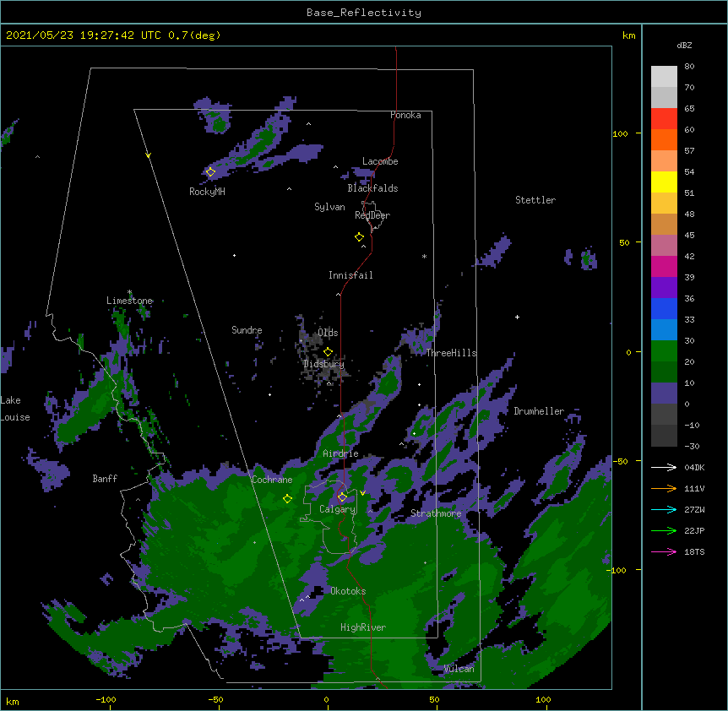Select yellow diamond marker below Cochrane
The height and width of the screenshot is (711, 728).
pos(287,498)
